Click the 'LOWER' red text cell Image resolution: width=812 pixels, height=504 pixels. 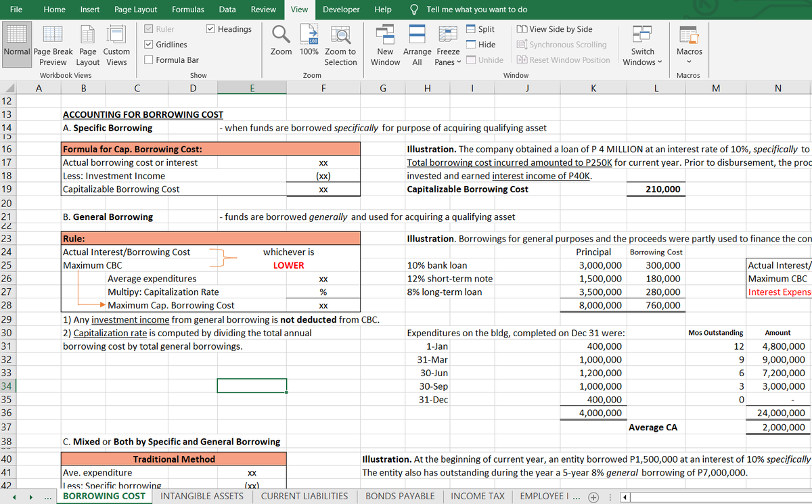click(289, 266)
